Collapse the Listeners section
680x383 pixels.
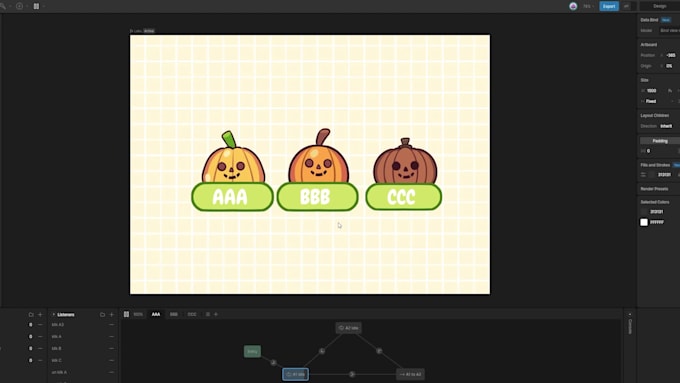pos(54,314)
